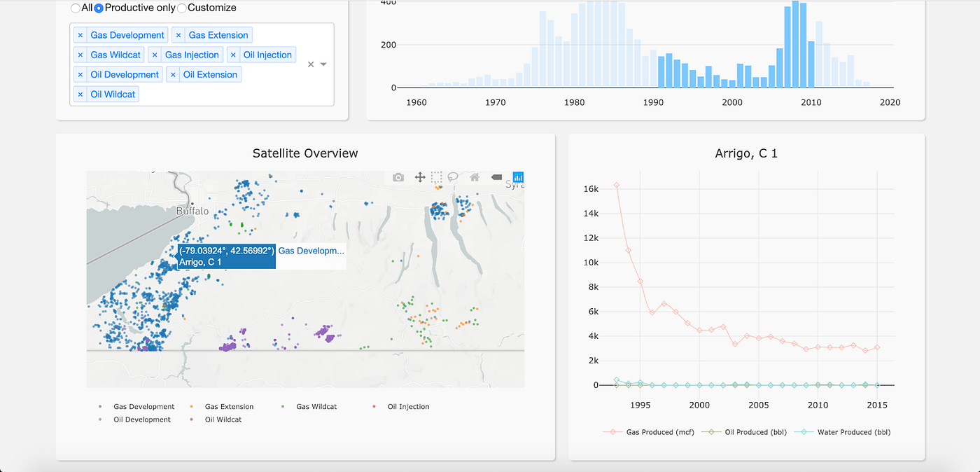Open Plotly via the blue logo icon
980x472 pixels.
pos(517,177)
